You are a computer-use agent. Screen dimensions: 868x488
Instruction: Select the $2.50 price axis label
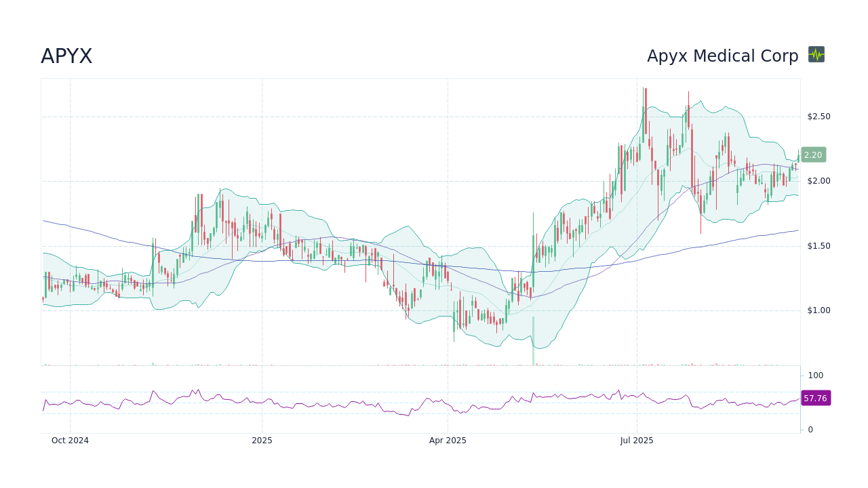pyautogui.click(x=820, y=116)
